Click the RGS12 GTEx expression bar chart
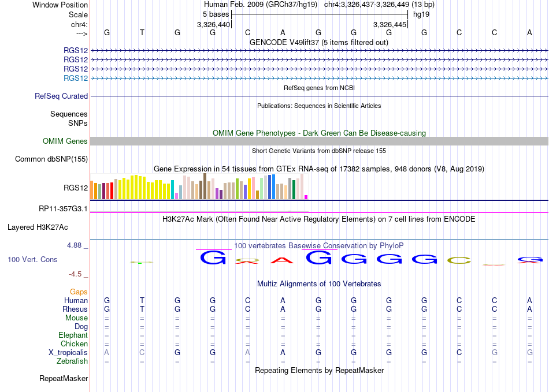Viewport: 549px width, 392px height. [199, 186]
